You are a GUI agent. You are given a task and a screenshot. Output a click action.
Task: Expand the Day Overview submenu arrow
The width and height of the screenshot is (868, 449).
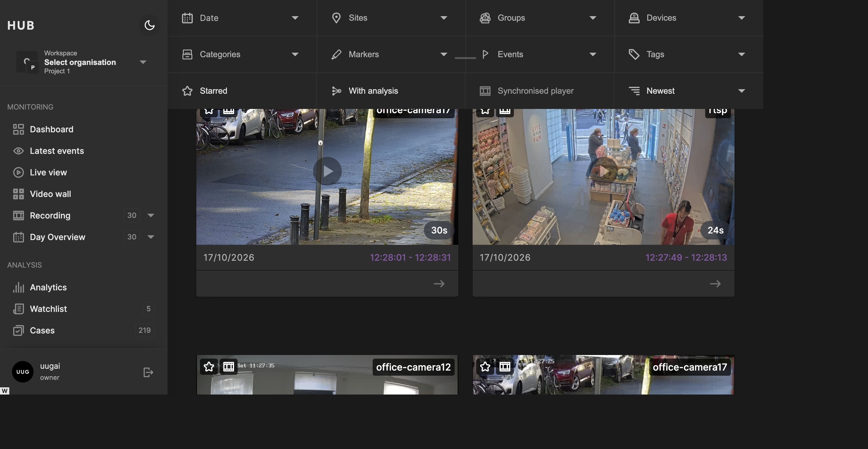coord(151,237)
